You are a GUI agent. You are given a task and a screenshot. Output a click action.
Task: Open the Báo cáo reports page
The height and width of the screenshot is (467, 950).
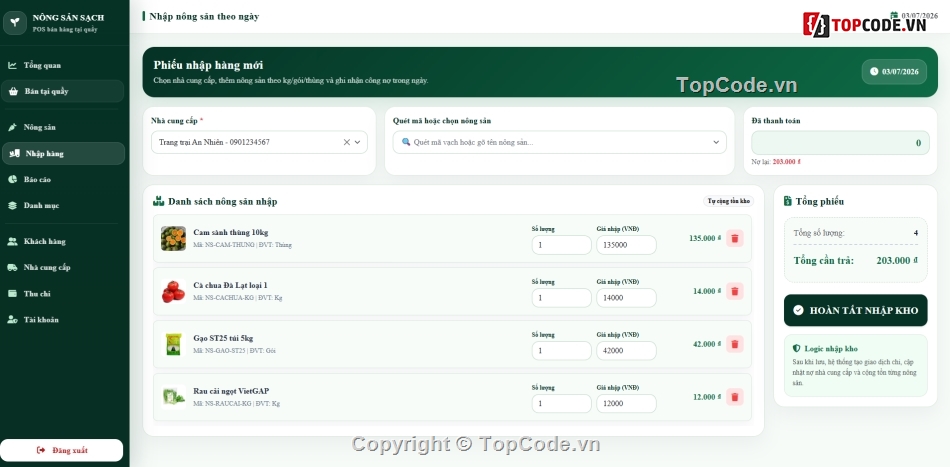click(63, 179)
